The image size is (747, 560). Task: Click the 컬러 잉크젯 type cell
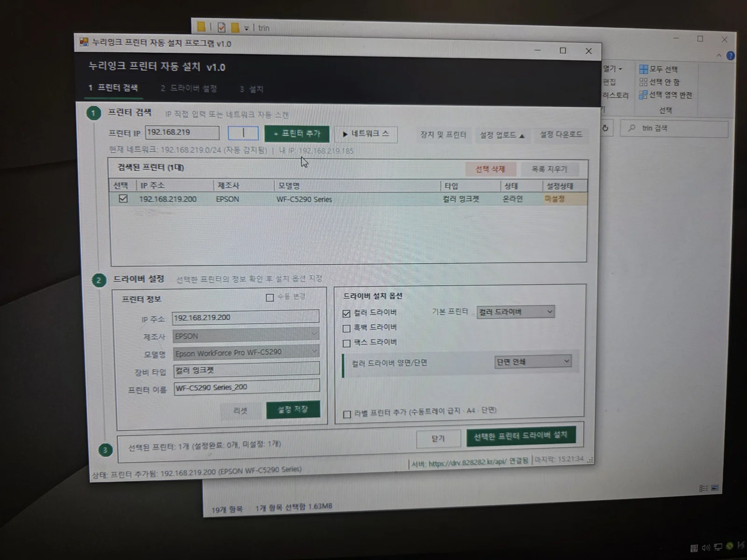click(461, 199)
